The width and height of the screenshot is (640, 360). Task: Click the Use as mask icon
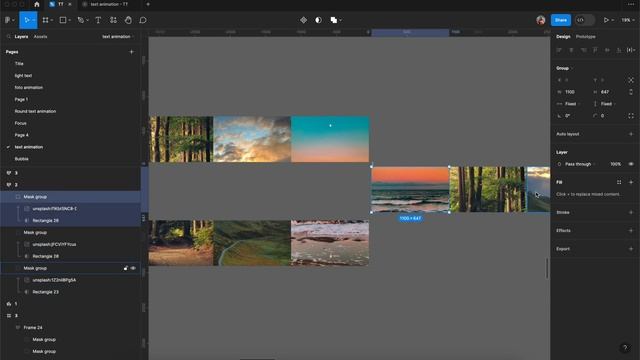(318, 20)
